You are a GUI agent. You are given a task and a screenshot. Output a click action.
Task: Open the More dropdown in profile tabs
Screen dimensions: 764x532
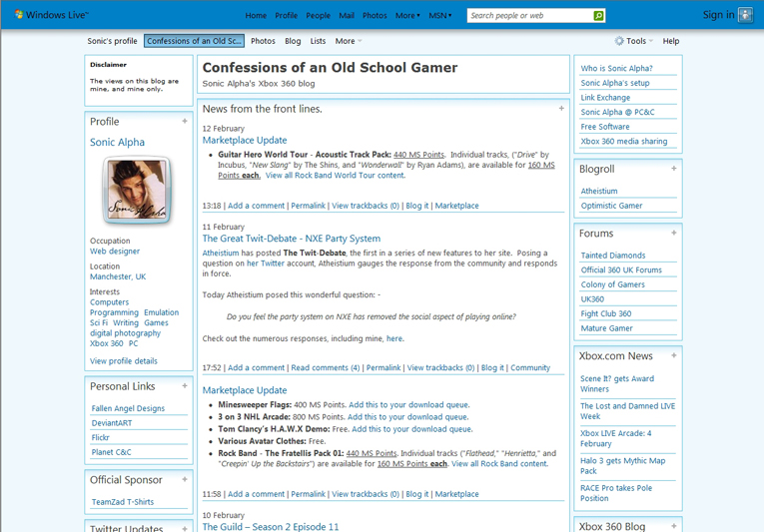coord(349,41)
